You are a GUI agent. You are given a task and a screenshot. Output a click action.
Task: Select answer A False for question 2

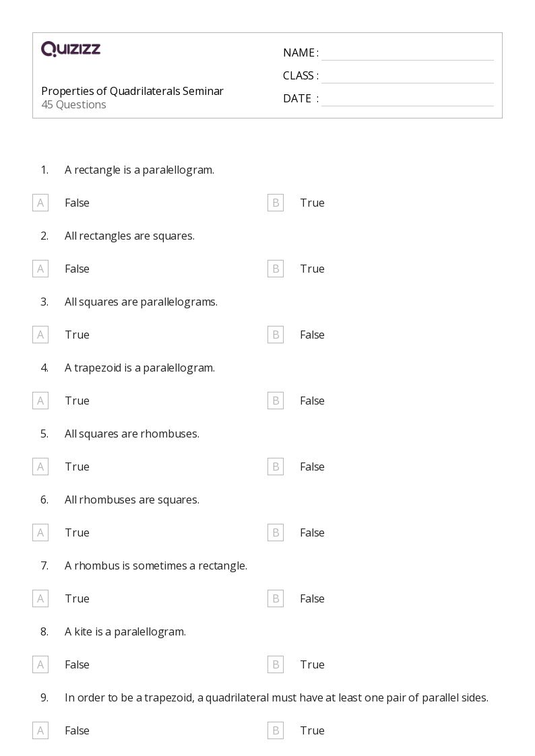coord(40,269)
